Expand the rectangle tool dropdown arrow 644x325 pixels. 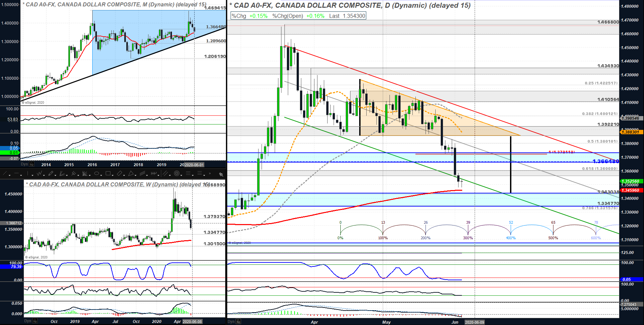point(113,175)
